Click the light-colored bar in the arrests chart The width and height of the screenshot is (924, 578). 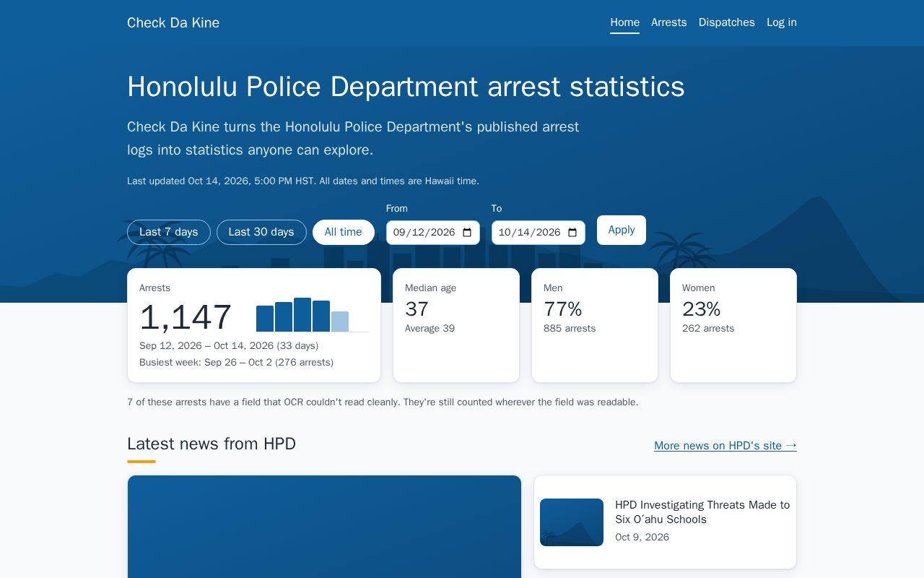pos(340,322)
